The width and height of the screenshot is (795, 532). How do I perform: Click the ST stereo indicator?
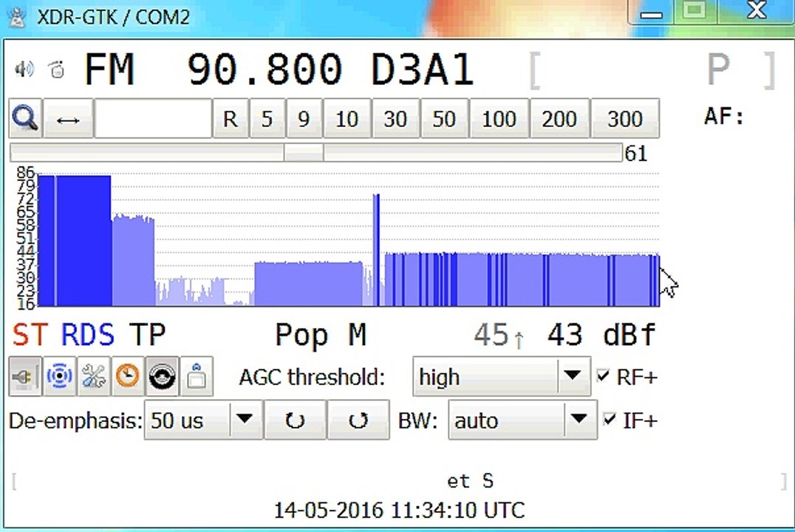point(30,335)
